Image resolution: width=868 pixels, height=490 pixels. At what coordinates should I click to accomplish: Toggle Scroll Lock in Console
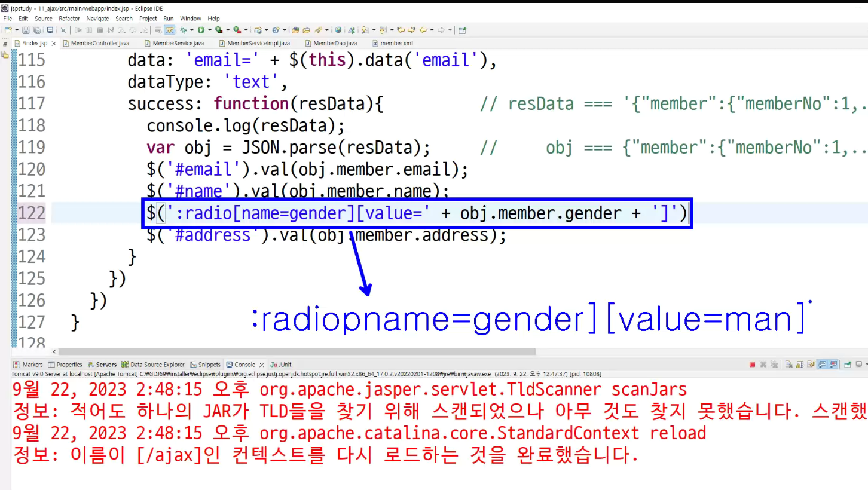tap(800, 365)
